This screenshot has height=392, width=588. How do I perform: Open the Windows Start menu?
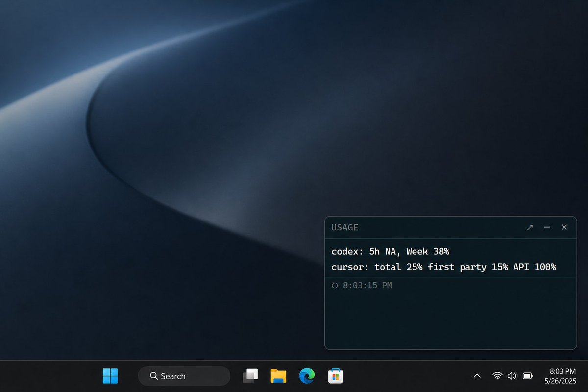click(110, 376)
